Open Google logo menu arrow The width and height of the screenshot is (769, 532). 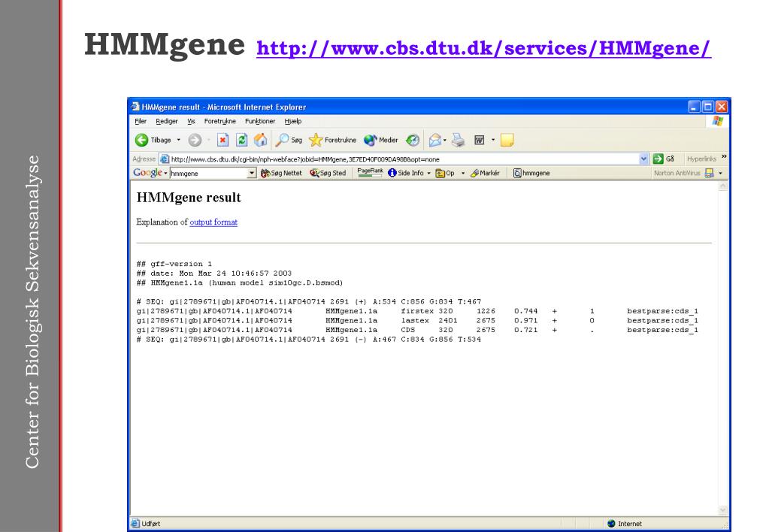click(165, 173)
